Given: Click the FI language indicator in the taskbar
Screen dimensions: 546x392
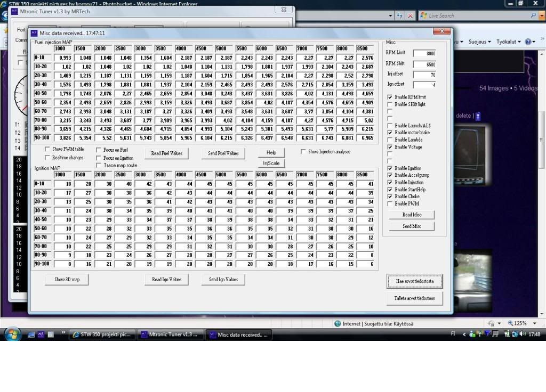Looking at the screenshot, I should [x=453, y=333].
